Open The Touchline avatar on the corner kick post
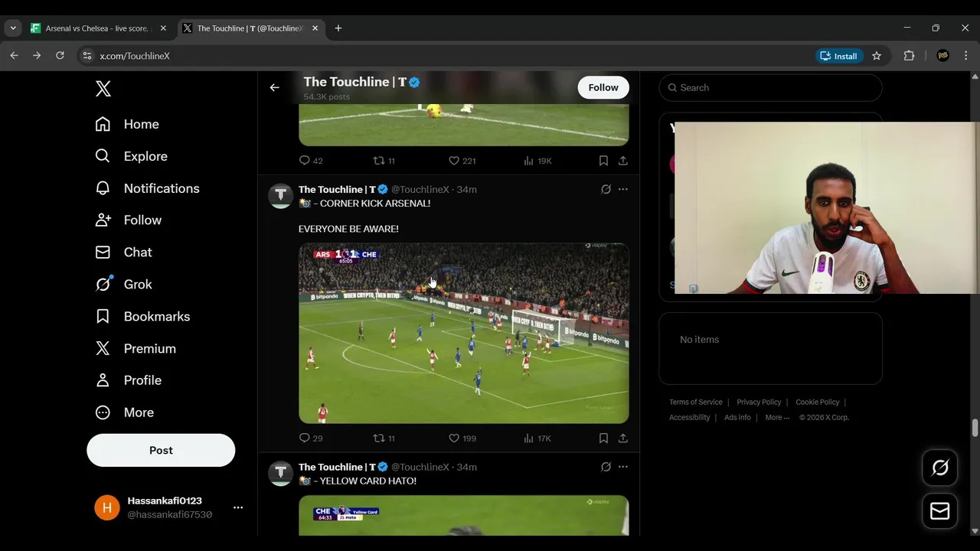The height and width of the screenshot is (551, 980). click(x=280, y=196)
